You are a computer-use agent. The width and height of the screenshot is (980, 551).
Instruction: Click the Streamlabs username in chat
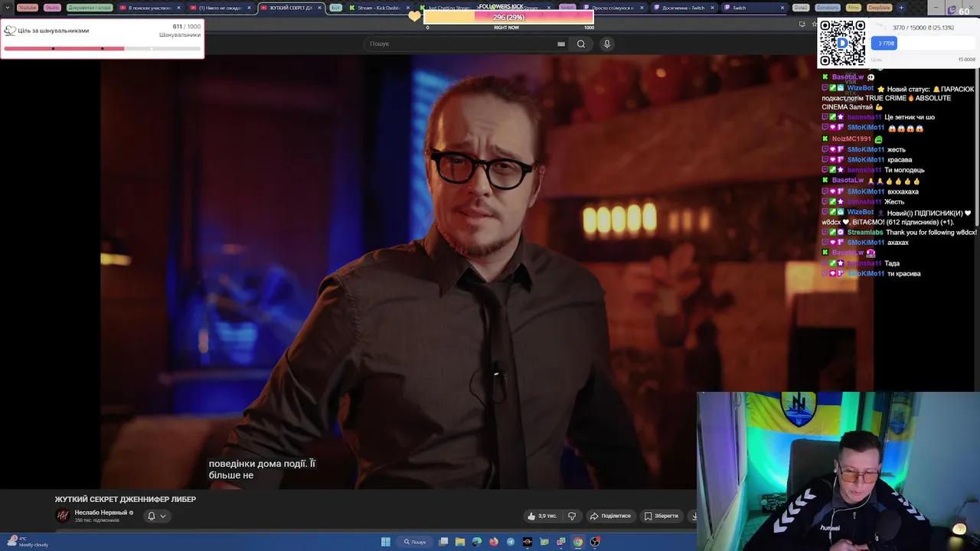(865, 232)
